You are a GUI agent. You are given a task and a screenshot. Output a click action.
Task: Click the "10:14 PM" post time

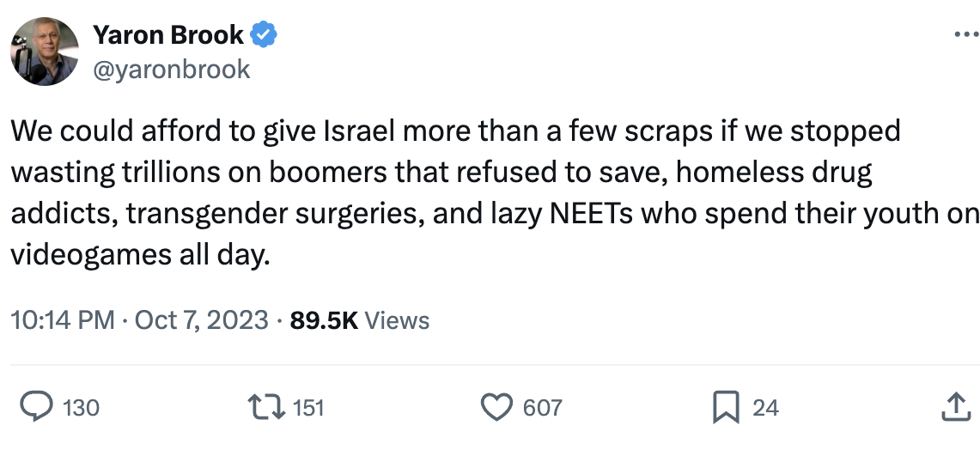tap(62, 320)
